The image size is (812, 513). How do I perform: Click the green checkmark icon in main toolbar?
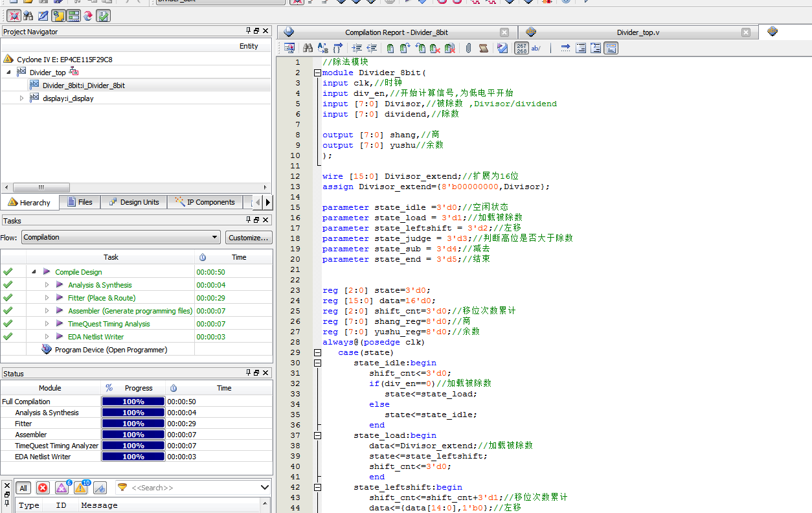point(103,16)
